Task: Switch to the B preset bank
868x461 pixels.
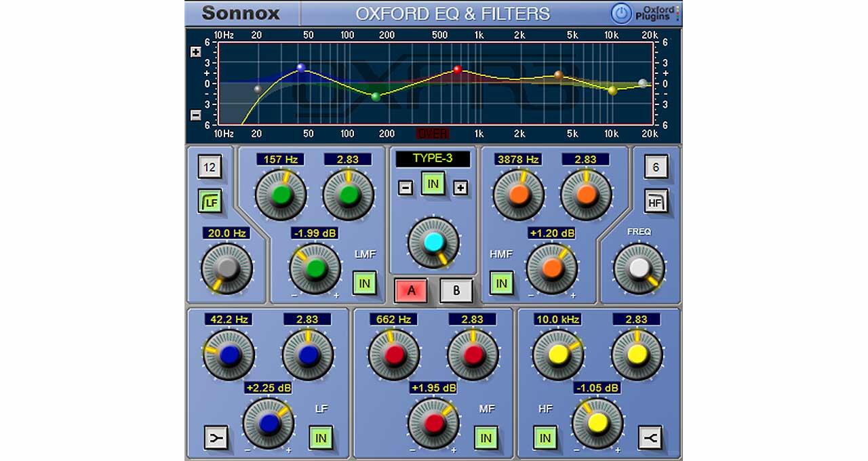Action: click(x=456, y=291)
